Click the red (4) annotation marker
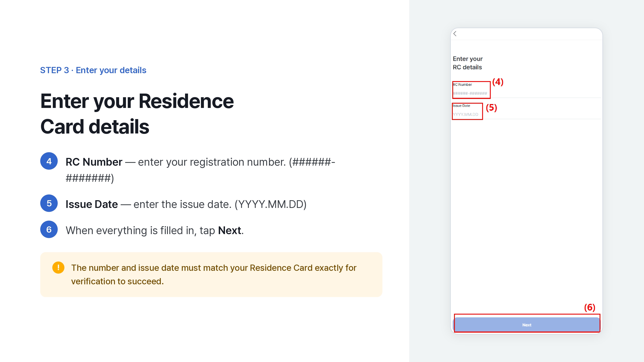This screenshot has width=644, height=362. click(498, 82)
